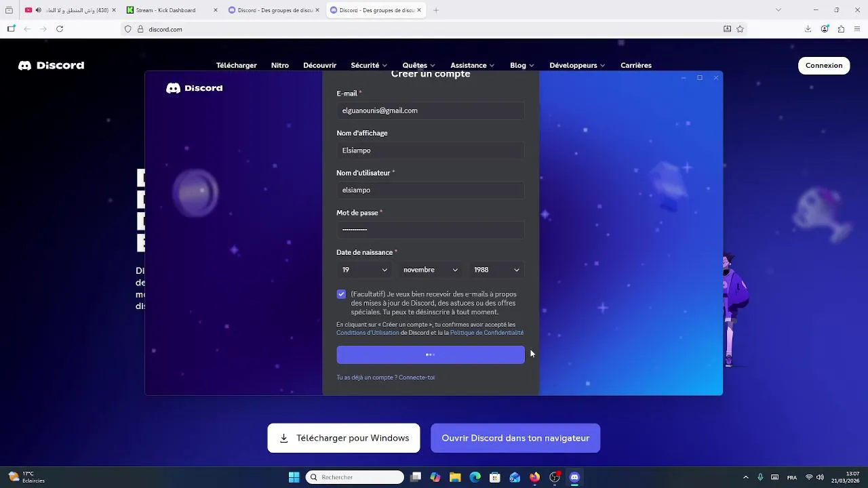Click the shield tracking protection icon
This screenshot has height=488, width=868.
[x=127, y=29]
